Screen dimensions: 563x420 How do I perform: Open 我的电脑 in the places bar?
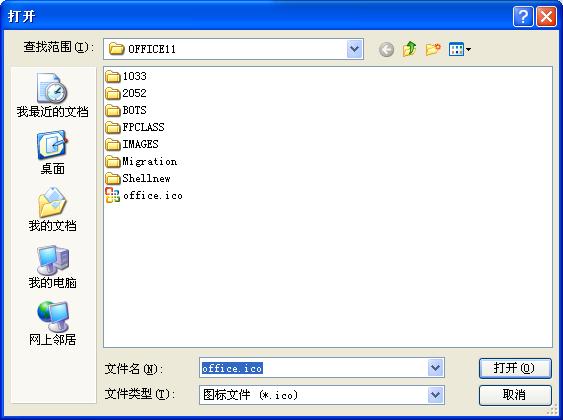coord(52,267)
